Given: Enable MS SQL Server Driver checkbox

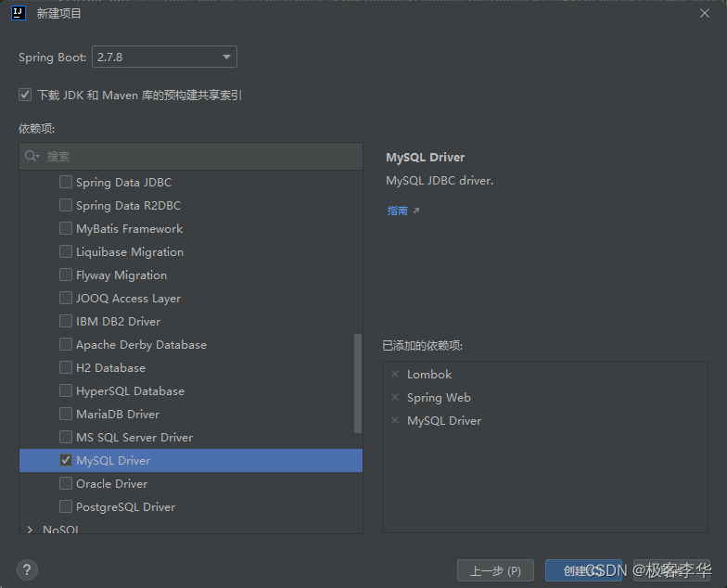Looking at the screenshot, I should click(x=66, y=437).
